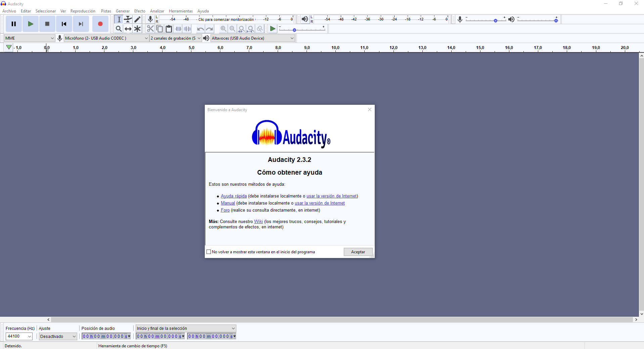Open the Generar menu
Viewport: 644px width, 349px height.
point(123,11)
